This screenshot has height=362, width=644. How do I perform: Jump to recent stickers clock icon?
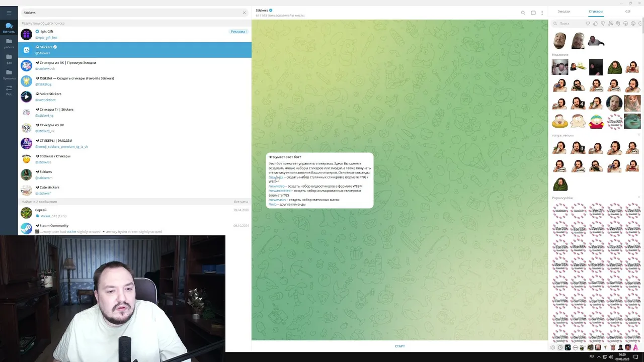pos(560,347)
